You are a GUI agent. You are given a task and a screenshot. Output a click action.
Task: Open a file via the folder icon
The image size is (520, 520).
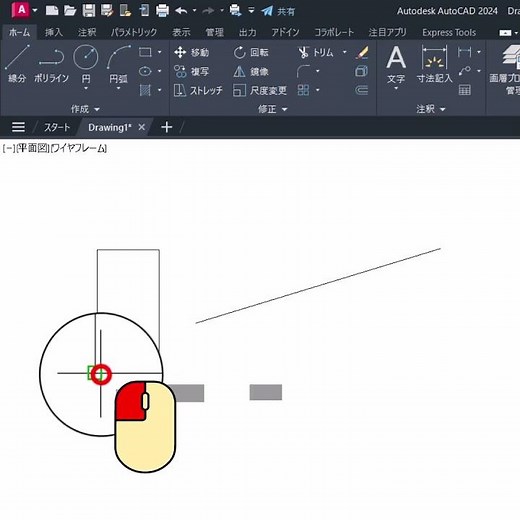[70, 11]
